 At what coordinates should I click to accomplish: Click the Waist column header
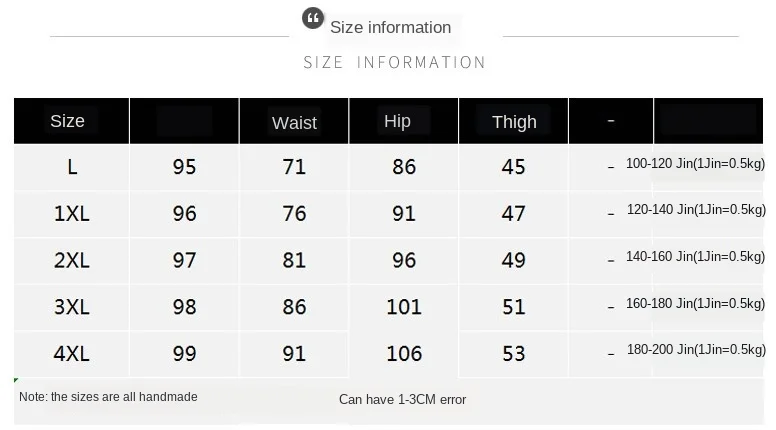click(x=294, y=122)
